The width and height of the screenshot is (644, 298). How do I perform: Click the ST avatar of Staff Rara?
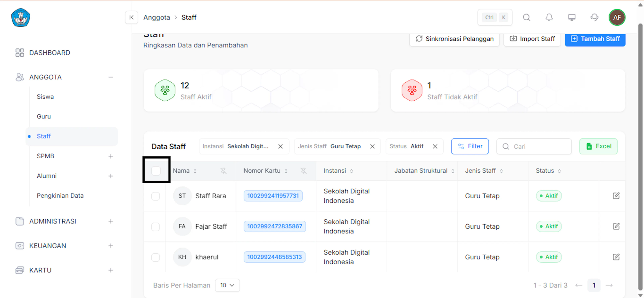(182, 196)
